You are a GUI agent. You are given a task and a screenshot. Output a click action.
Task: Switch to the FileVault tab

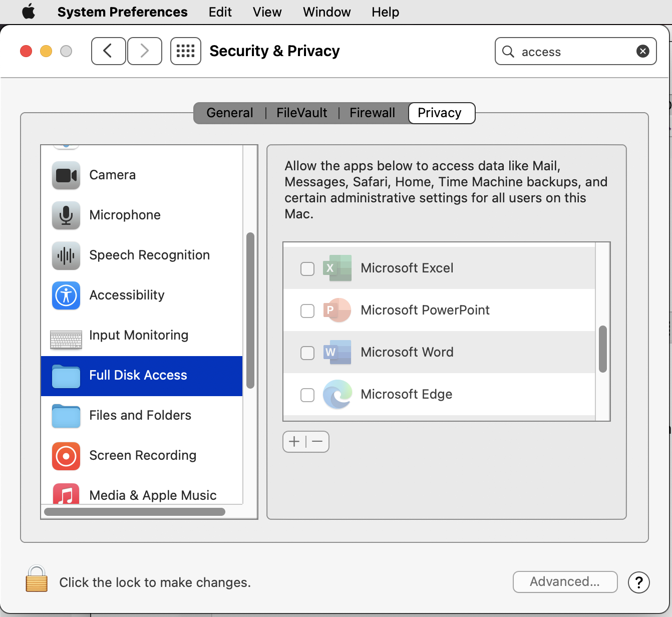pos(302,113)
